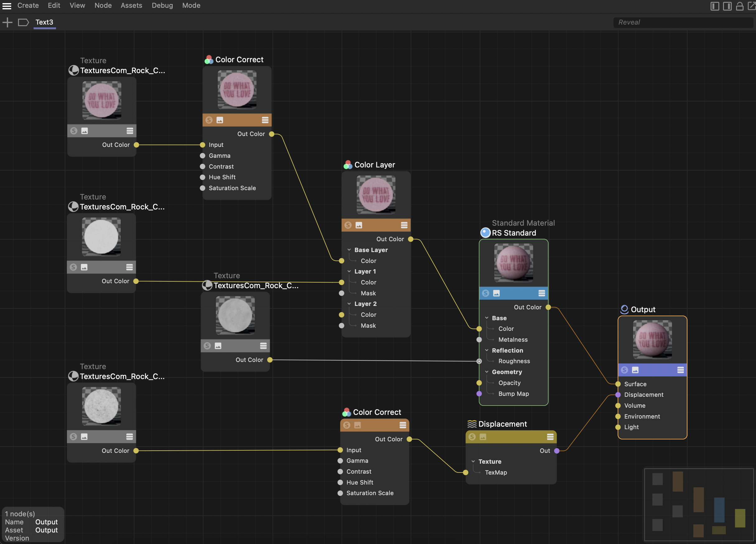The width and height of the screenshot is (756, 544).
Task: Click the hamburger menu icon at top left
Action: (7, 6)
